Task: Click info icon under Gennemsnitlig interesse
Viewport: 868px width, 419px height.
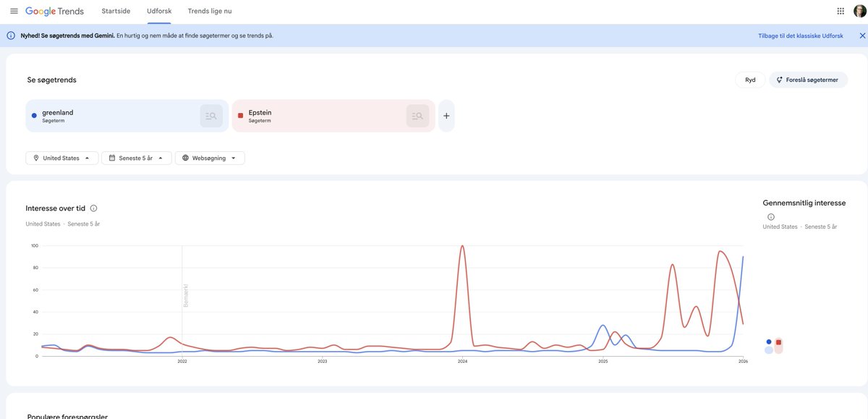Action: [x=770, y=217]
